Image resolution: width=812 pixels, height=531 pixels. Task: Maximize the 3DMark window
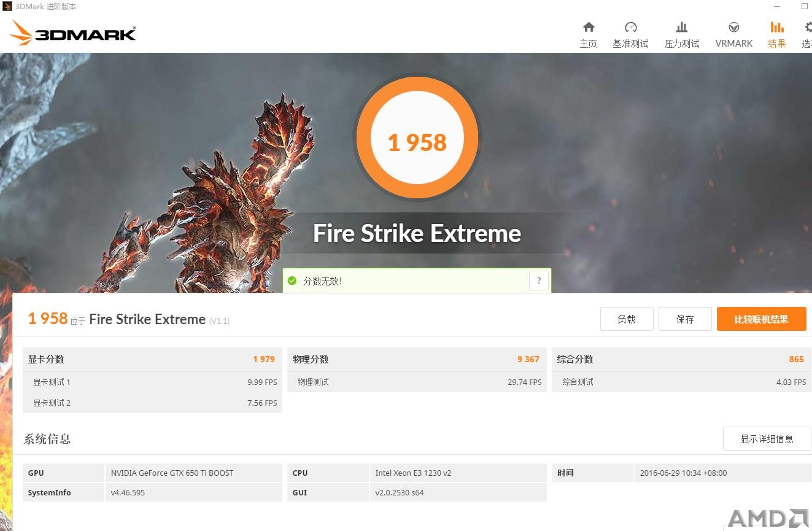[x=805, y=6]
